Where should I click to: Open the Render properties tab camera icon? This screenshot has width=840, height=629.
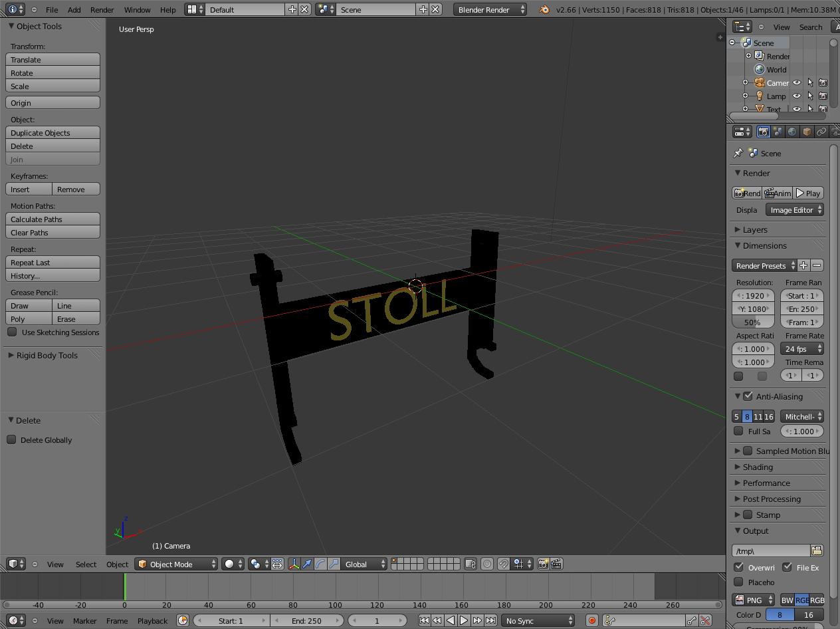point(763,132)
